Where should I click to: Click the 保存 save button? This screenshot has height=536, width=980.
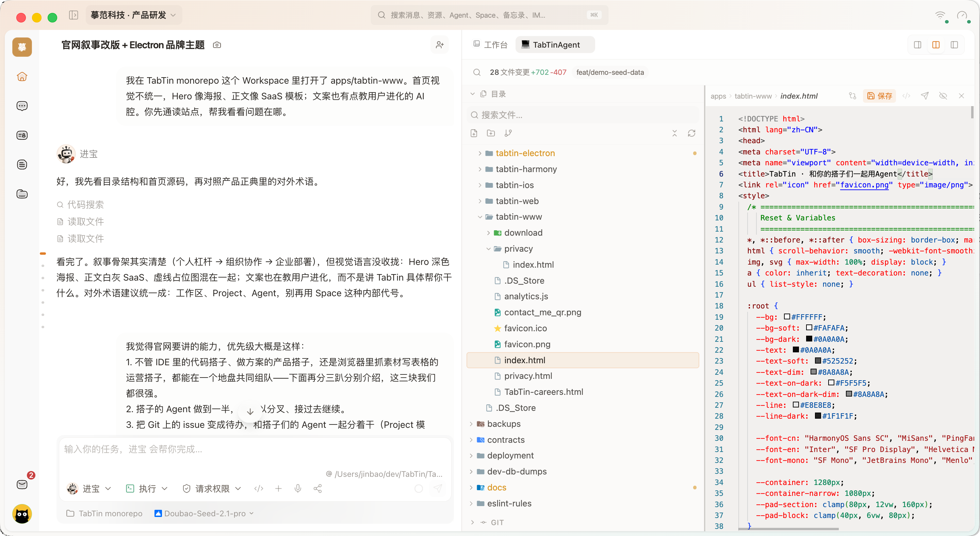point(880,96)
